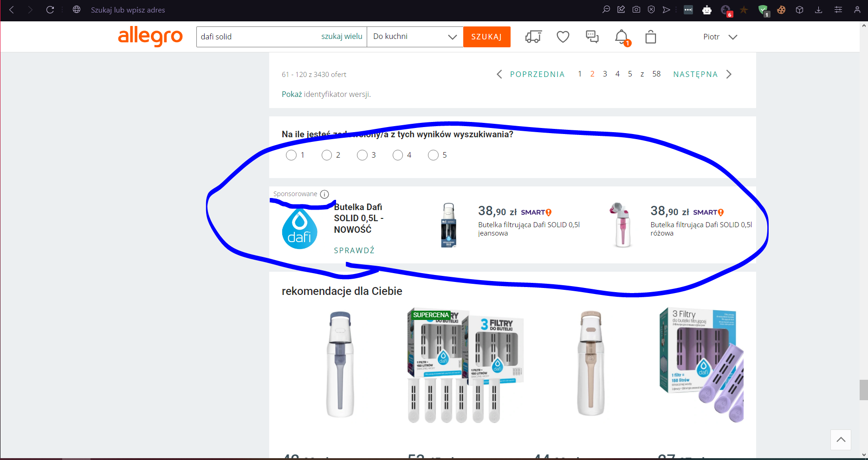Screen dimensions: 868x460
Task: Select satisfaction rating 5
Action: (x=433, y=155)
